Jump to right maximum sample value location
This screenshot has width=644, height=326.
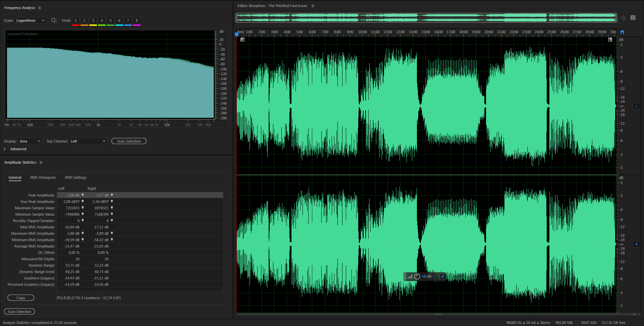click(x=112, y=208)
